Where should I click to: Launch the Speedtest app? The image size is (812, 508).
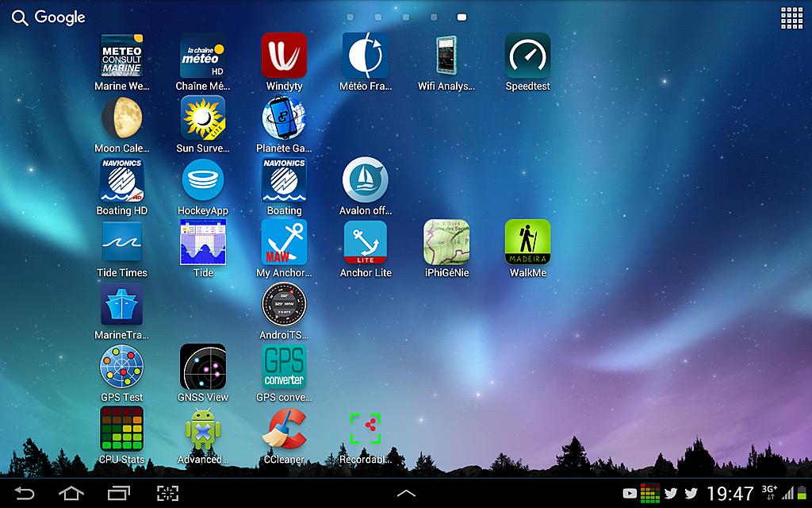point(527,56)
